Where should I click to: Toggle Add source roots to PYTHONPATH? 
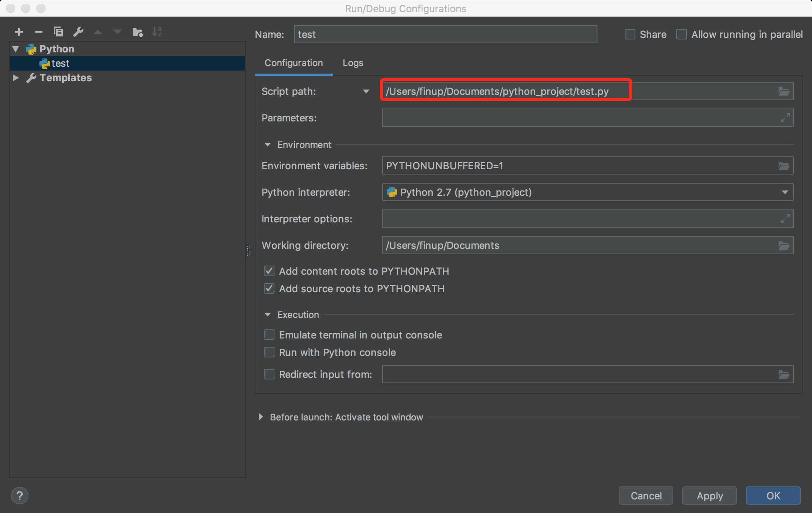point(269,288)
